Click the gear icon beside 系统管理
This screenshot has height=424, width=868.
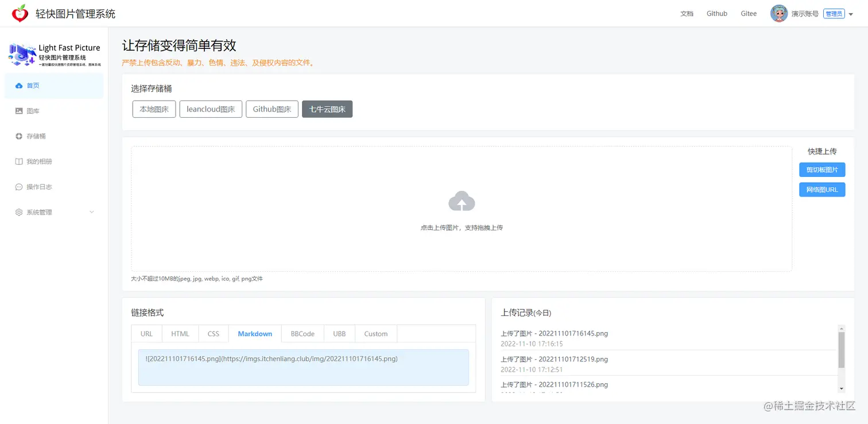pos(19,212)
